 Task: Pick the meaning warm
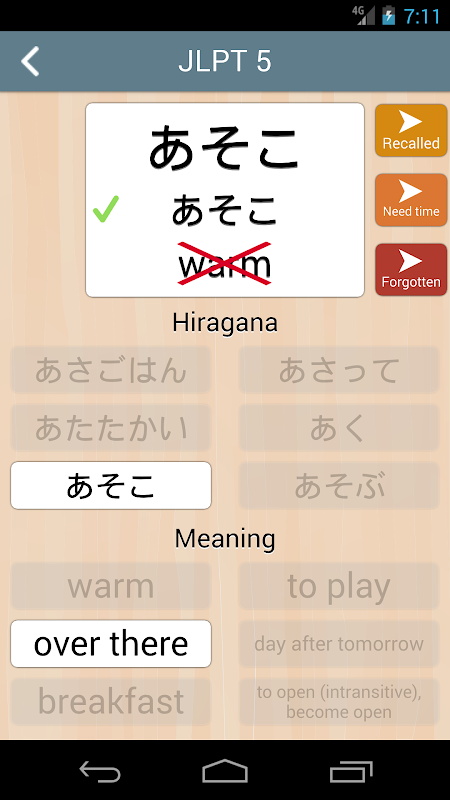click(111, 586)
